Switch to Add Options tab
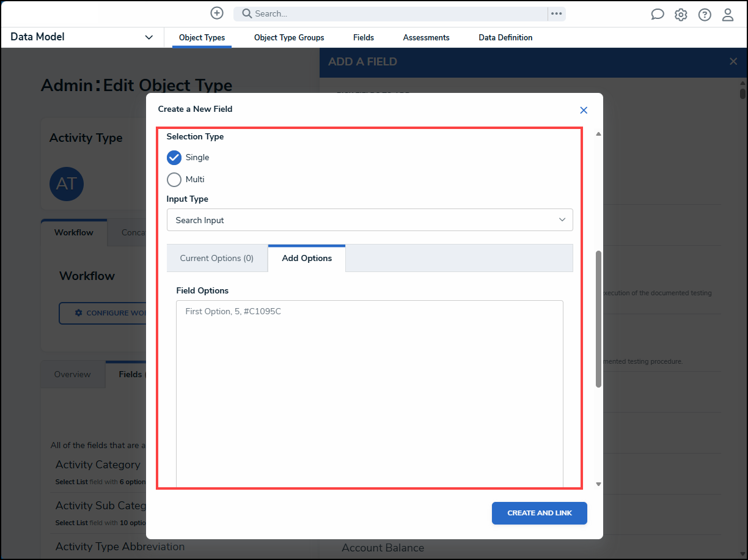 click(307, 258)
